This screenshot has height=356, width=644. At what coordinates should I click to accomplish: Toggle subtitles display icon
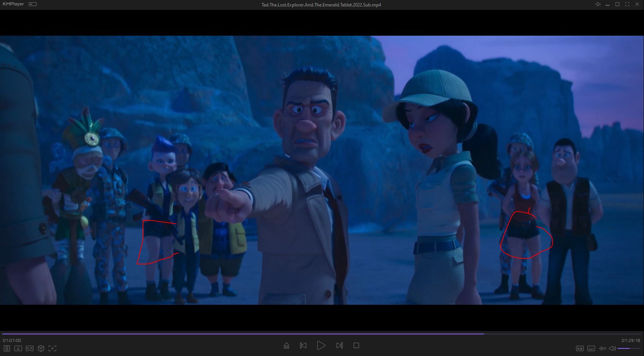pyautogui.click(x=591, y=348)
